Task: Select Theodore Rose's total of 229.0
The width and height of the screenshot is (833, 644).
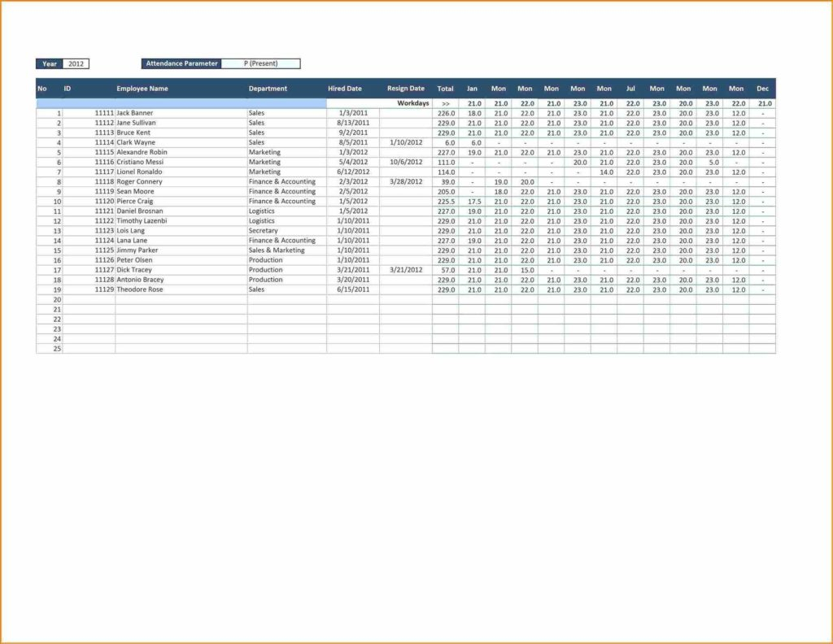Action: tap(445, 289)
